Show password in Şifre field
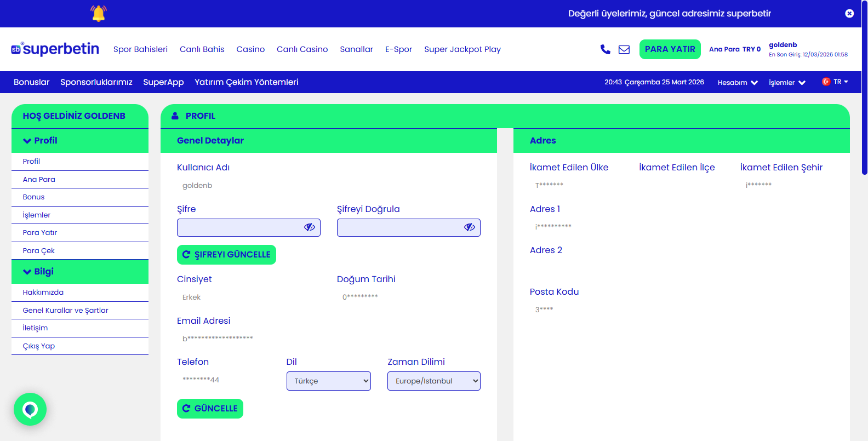Image resolution: width=868 pixels, height=441 pixels. click(x=310, y=227)
